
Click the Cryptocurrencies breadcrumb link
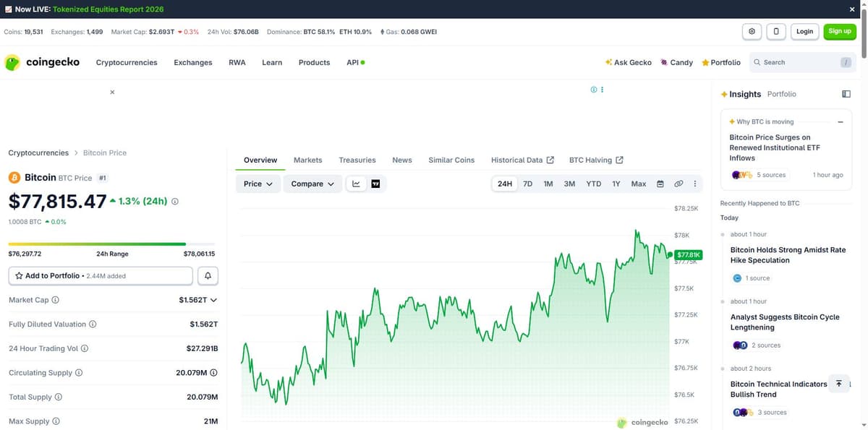[x=38, y=152]
